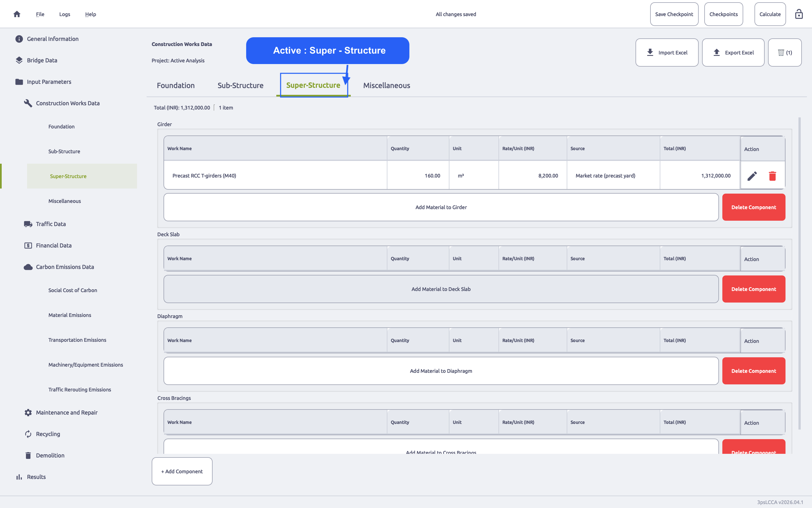
Task: Select the Super-Structure tab
Action: (313, 85)
